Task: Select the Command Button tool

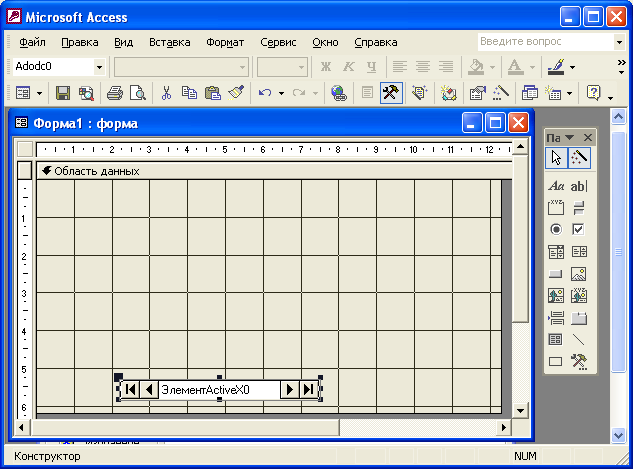Action: point(556,274)
